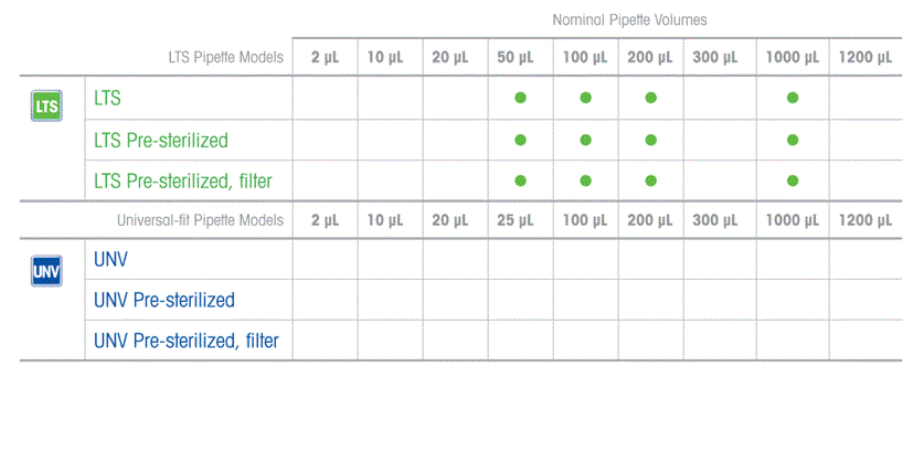Select LTS Pre-sterilized, filter 50 µL dot

pos(520,181)
